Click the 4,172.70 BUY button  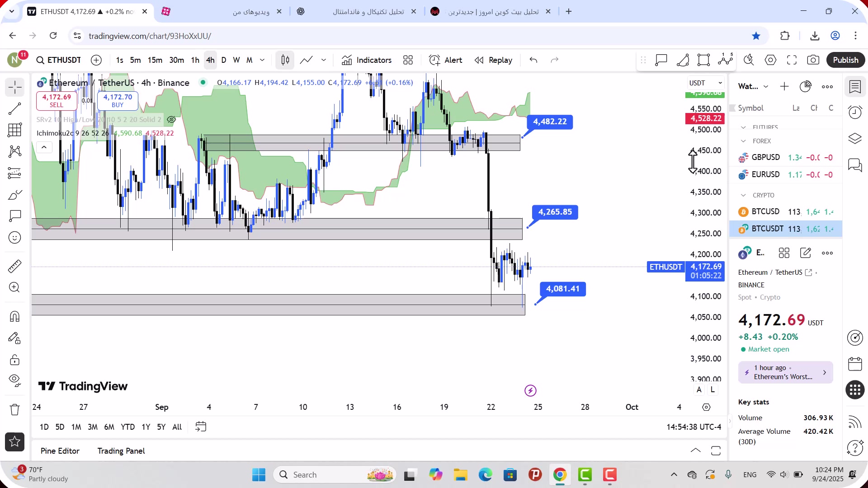(x=118, y=100)
